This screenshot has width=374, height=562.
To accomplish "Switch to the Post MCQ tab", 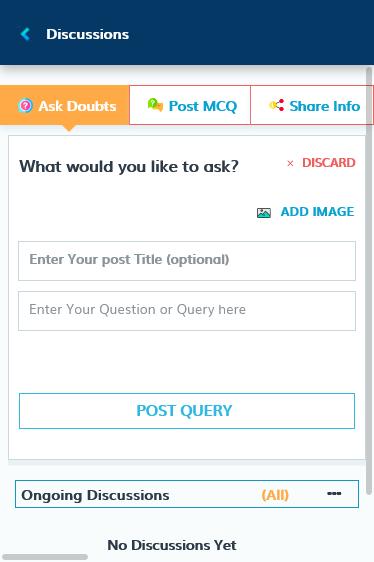I will [190, 105].
